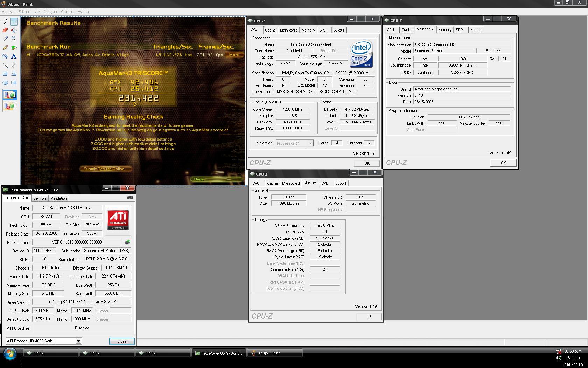Open the Ayuda menu in Paint
Viewport: 588px width, 368px height.
tap(83, 12)
